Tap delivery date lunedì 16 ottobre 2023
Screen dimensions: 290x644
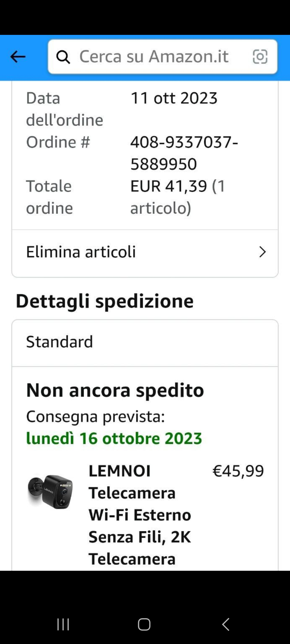pos(114,438)
